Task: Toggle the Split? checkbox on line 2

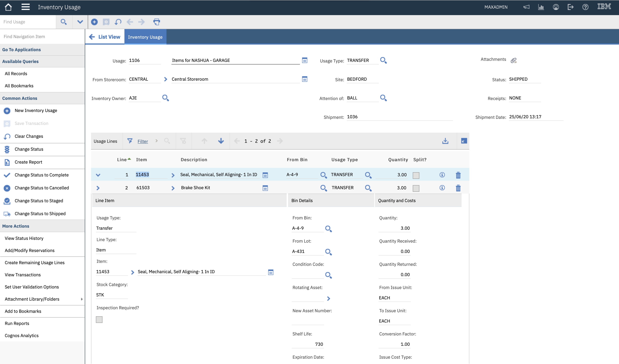Action: (416, 188)
